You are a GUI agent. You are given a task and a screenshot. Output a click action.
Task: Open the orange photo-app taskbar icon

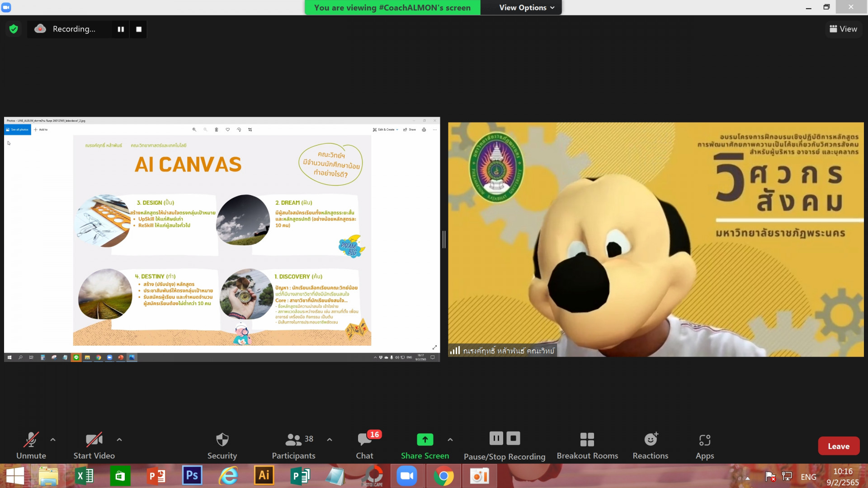(x=479, y=476)
